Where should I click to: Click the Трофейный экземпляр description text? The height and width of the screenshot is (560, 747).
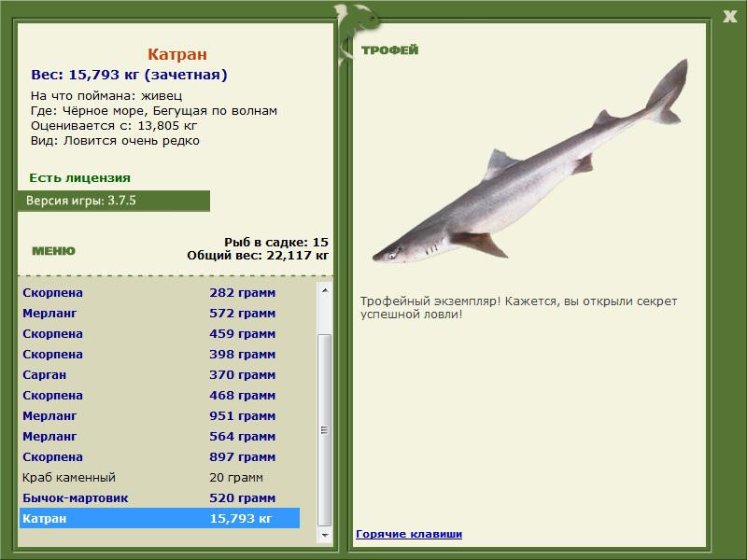518,308
